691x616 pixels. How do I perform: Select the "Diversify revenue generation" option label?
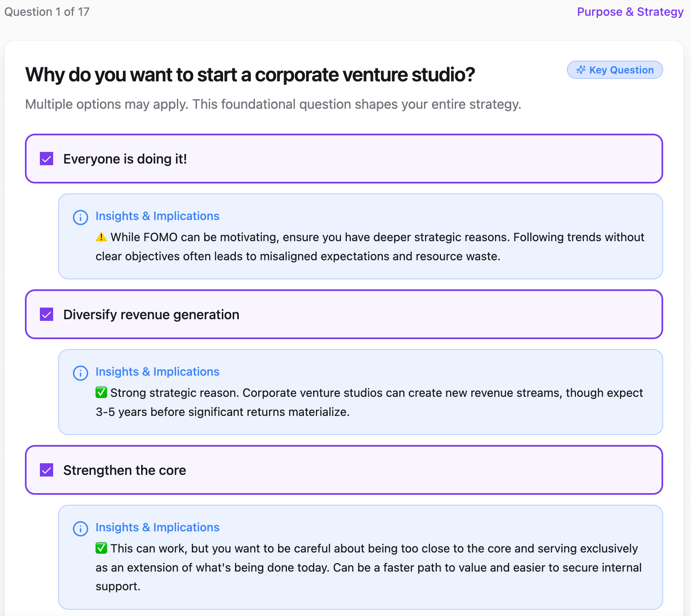(x=151, y=315)
